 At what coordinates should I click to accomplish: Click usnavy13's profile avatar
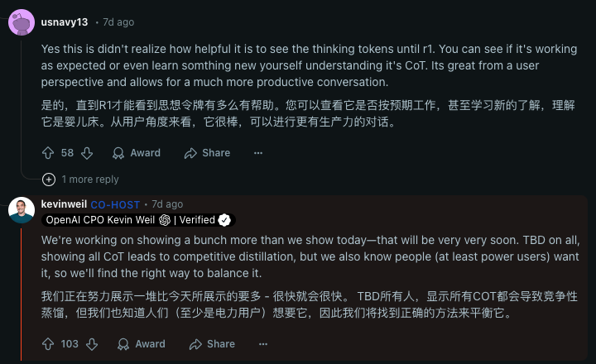coord(21,22)
